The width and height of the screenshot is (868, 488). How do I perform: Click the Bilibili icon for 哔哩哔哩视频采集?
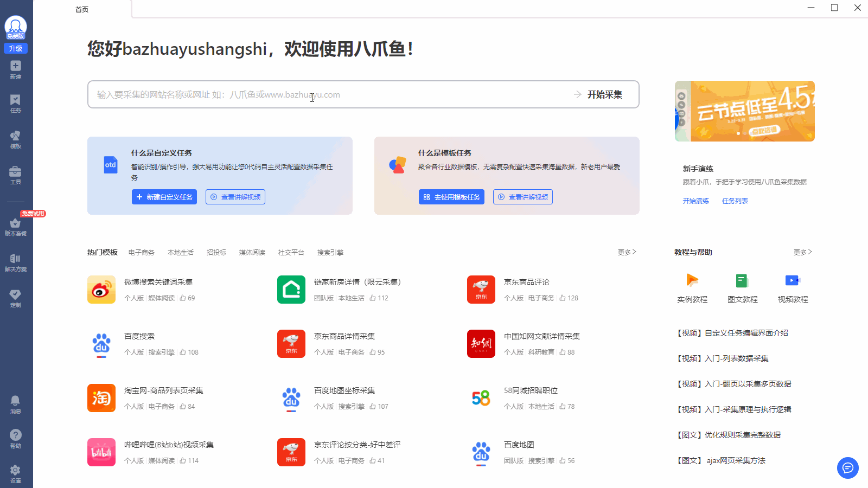101,452
